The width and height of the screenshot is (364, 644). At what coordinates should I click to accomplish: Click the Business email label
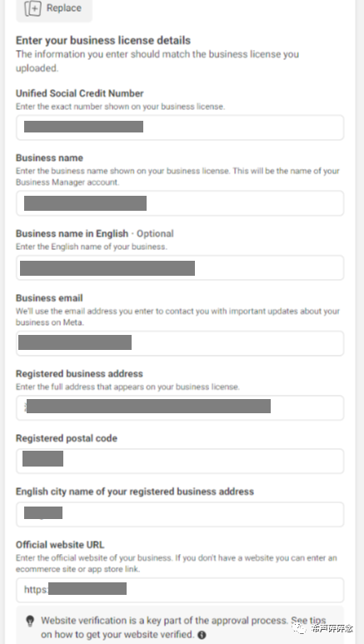49,298
